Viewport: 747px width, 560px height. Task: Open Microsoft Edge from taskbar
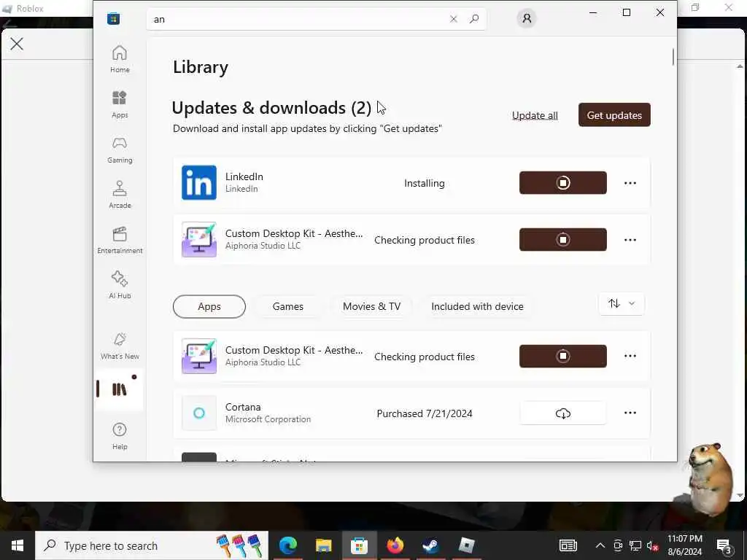click(x=288, y=545)
